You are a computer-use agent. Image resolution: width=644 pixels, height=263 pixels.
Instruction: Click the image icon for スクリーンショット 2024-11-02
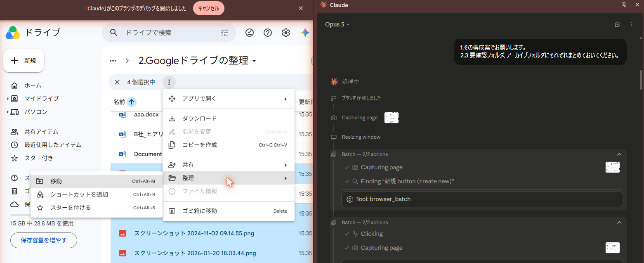click(122, 233)
